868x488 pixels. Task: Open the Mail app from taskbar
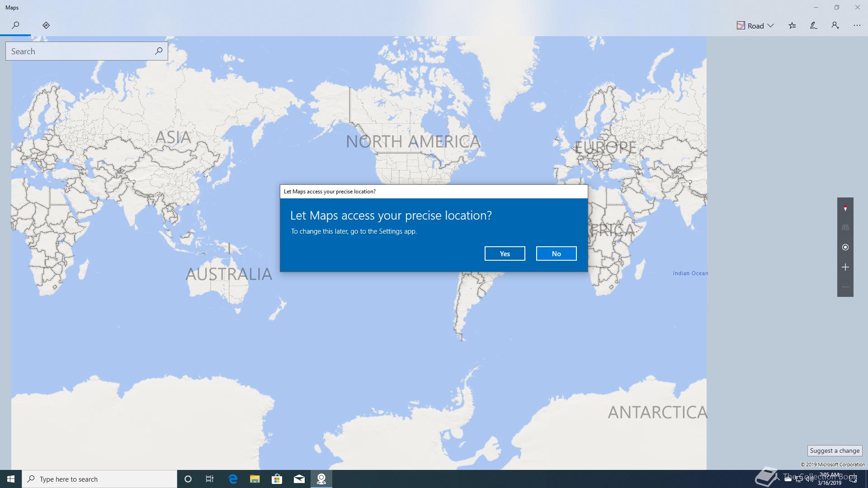click(299, 479)
